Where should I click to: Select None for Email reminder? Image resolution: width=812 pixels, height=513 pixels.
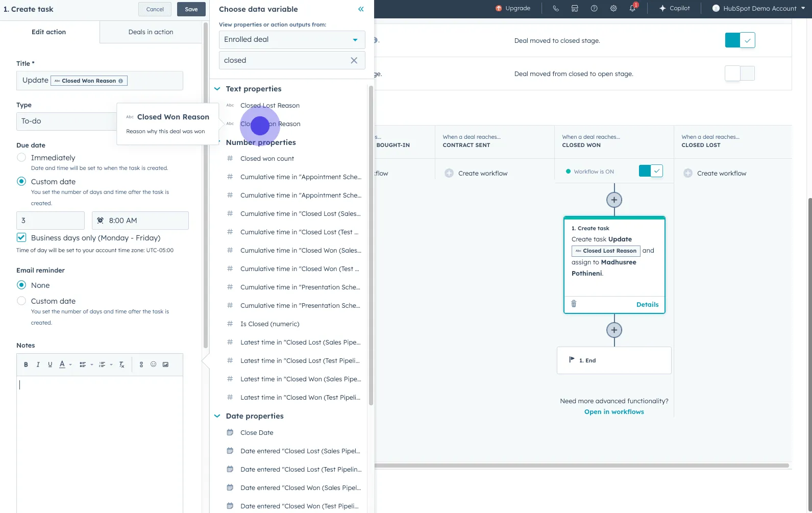coord(21,285)
